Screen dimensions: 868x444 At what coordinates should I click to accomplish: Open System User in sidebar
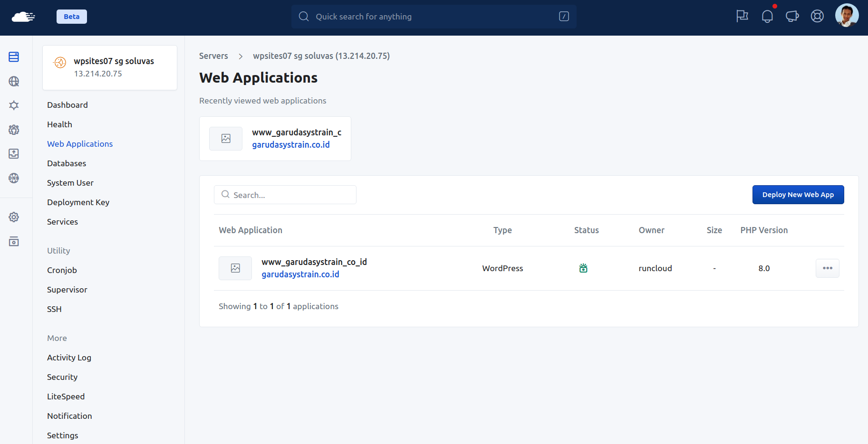coord(70,183)
